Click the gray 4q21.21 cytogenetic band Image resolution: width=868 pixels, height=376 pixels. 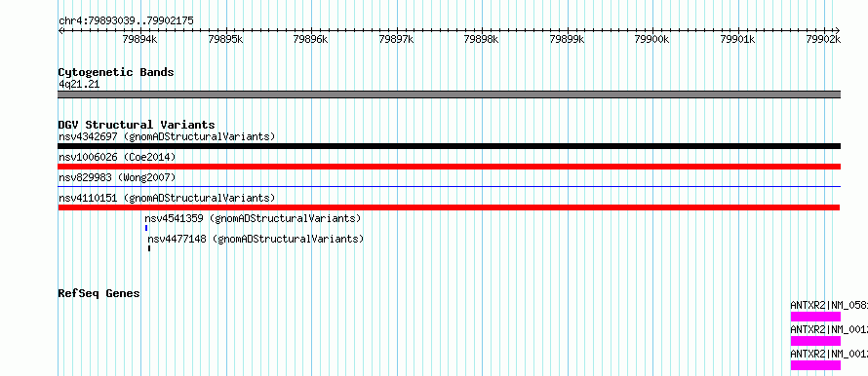click(449, 94)
